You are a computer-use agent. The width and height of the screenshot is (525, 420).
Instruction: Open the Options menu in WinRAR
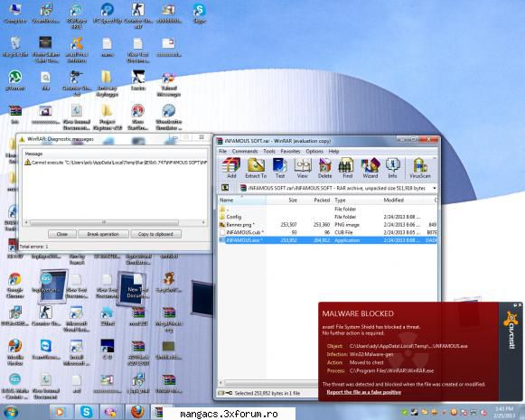click(314, 151)
